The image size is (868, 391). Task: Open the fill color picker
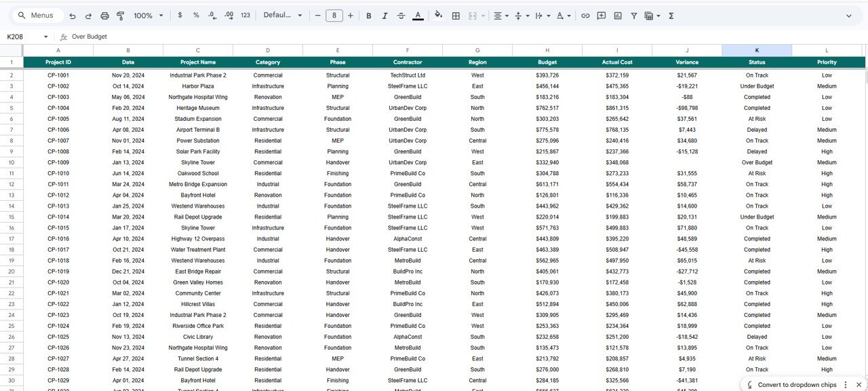point(438,15)
